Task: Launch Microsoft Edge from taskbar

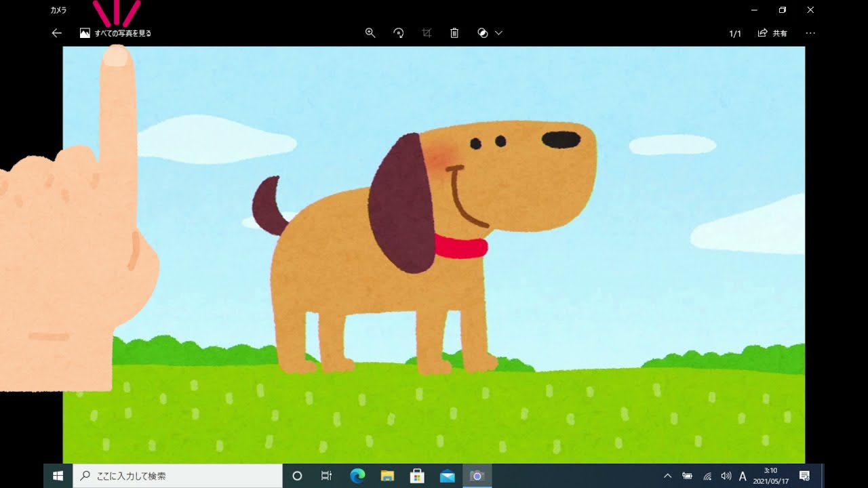Action: coord(357,476)
